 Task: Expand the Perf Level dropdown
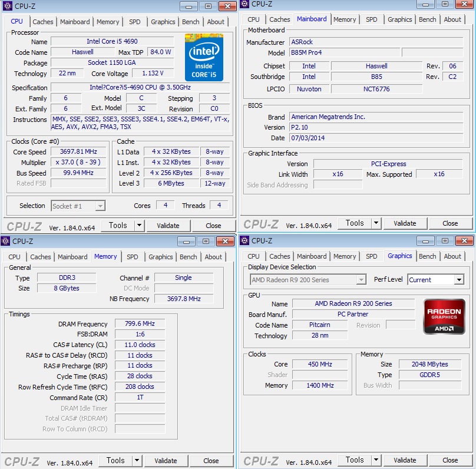tap(458, 280)
